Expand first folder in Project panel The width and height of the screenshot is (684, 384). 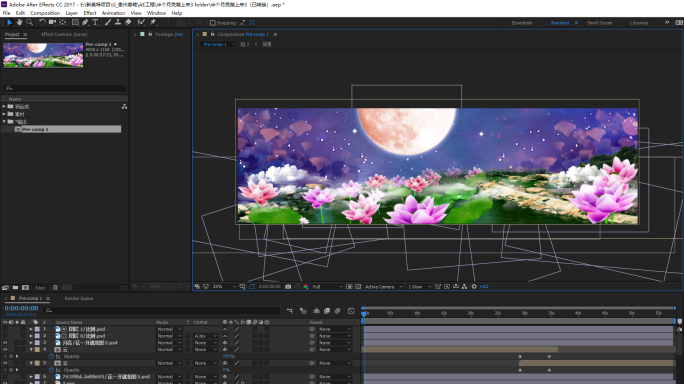pyautogui.click(x=4, y=106)
